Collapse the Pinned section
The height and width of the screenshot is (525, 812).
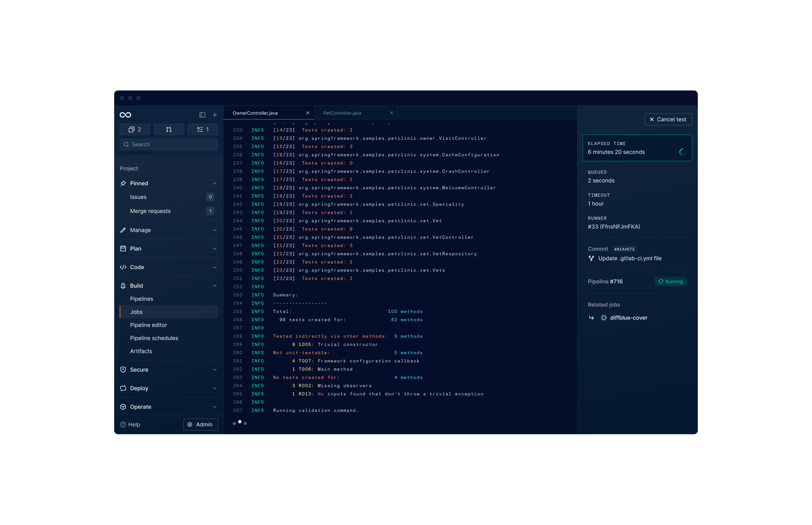(214, 184)
